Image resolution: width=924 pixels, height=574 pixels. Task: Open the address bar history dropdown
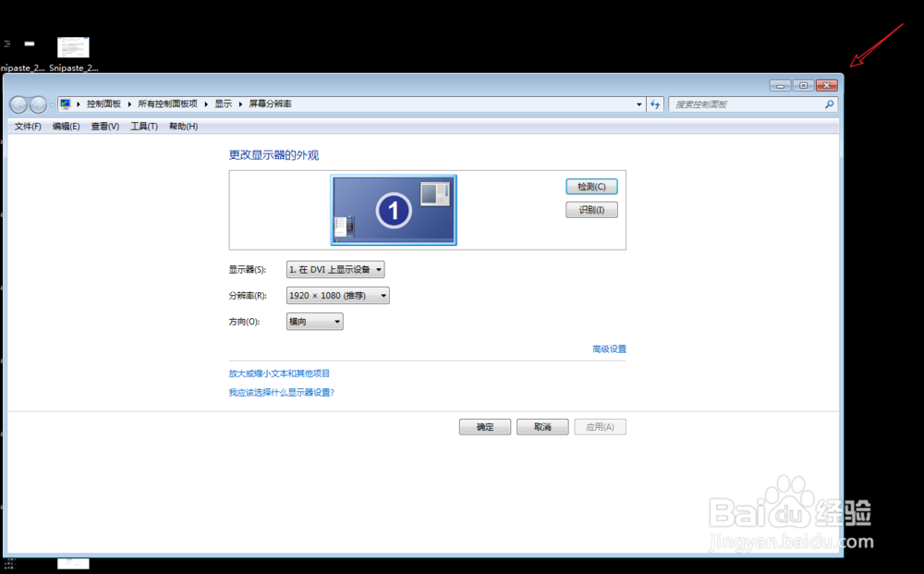click(x=638, y=104)
